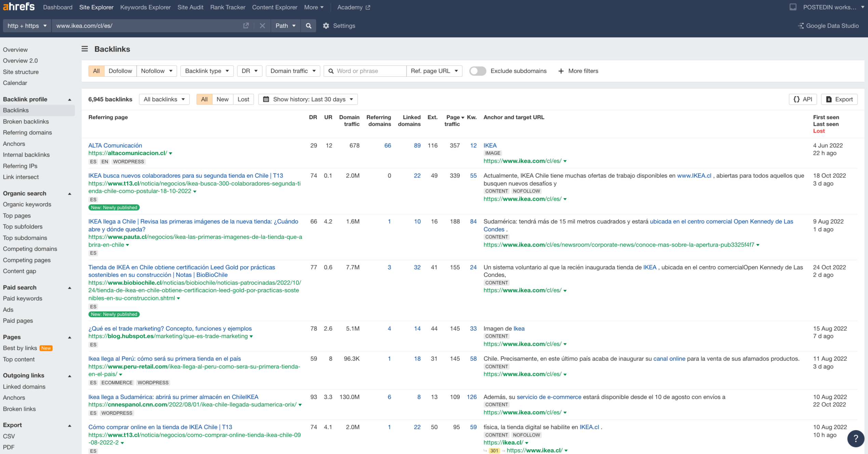This screenshot has width=868, height=454.
Task: Open Link intersect in sidebar
Action: [21, 177]
